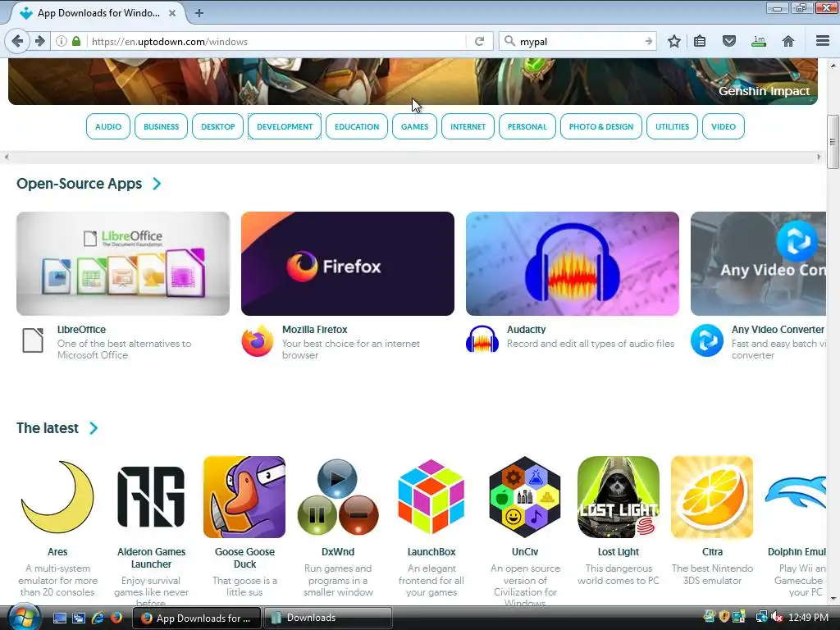This screenshot has height=630, width=840.
Task: Select the PHOTO & DESIGN category
Action: pyautogui.click(x=601, y=126)
